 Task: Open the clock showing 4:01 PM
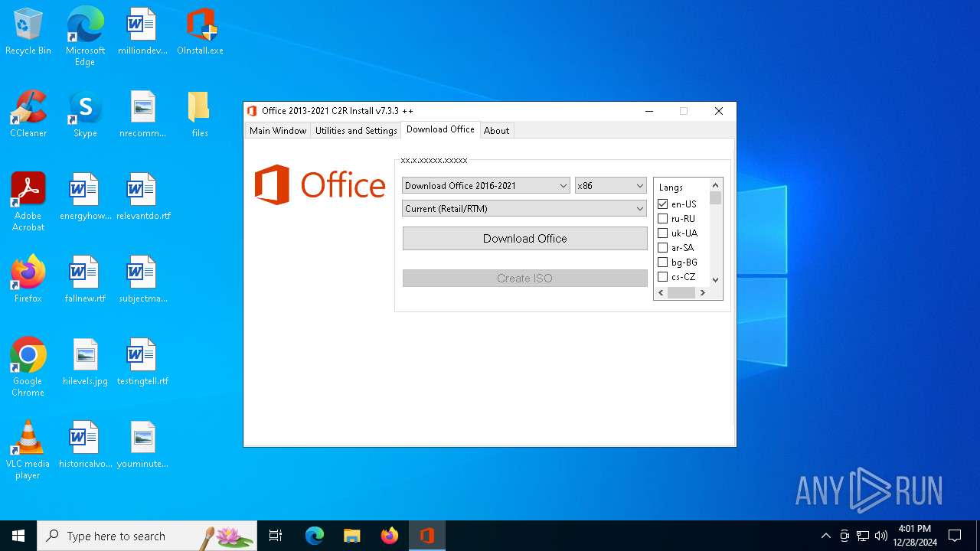tap(915, 536)
